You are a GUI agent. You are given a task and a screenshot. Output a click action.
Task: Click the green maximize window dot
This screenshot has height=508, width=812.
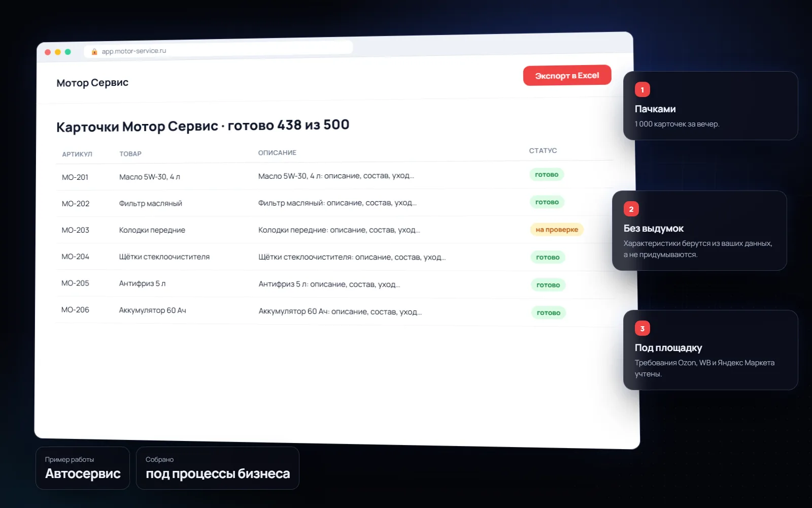click(67, 52)
